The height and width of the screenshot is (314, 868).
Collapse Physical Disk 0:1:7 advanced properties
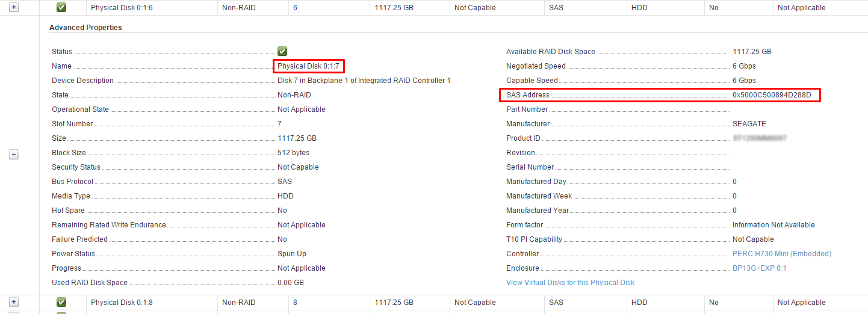tap(14, 155)
